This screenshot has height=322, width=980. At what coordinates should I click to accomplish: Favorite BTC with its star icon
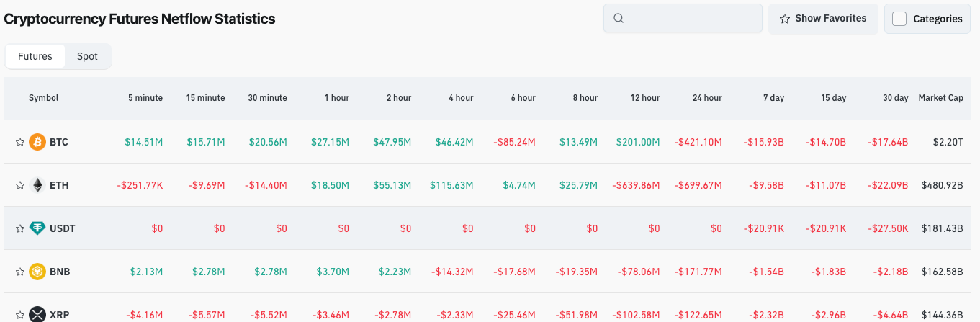pos(20,143)
